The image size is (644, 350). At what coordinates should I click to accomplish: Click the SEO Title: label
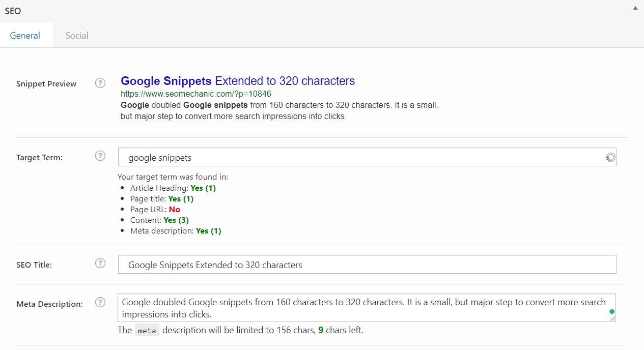[34, 265]
